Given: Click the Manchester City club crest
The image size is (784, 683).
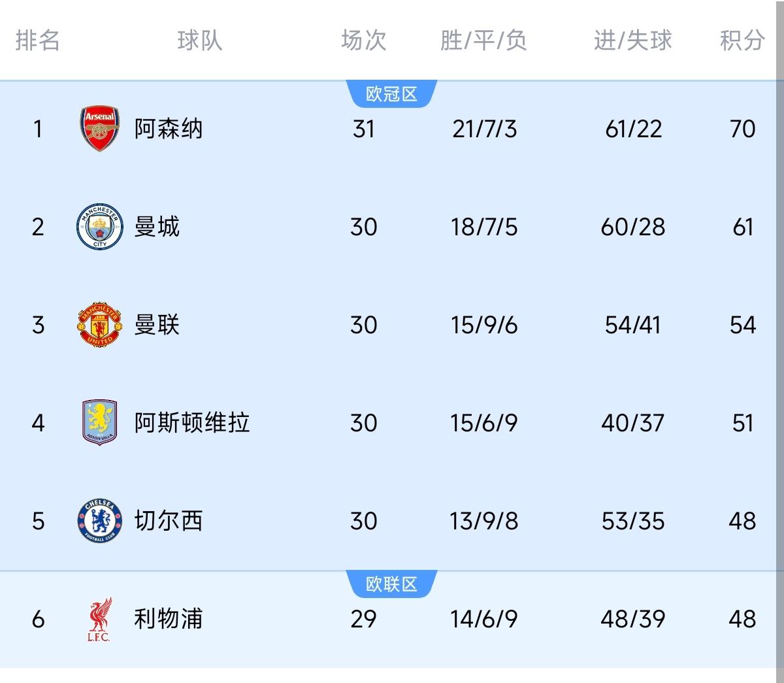Looking at the screenshot, I should [x=100, y=227].
